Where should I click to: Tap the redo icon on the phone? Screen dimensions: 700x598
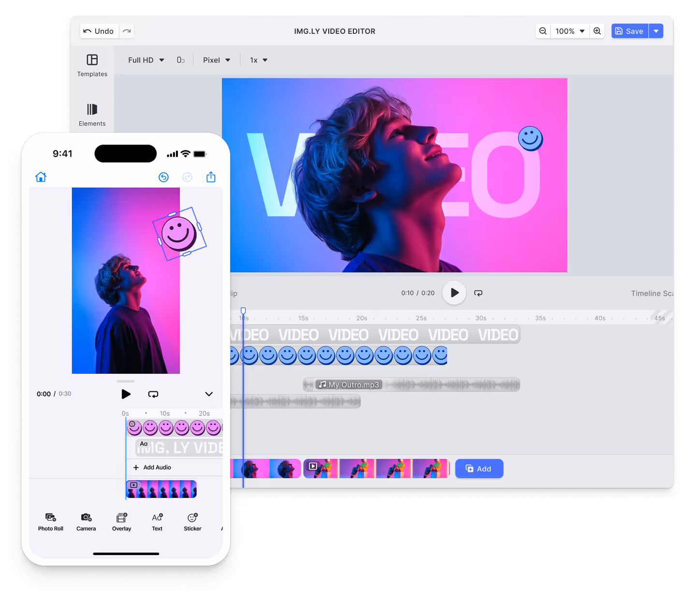click(x=187, y=177)
